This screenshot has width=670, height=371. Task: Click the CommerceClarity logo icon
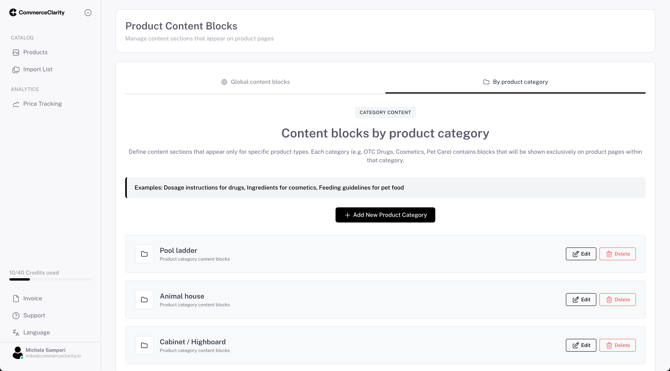point(13,12)
